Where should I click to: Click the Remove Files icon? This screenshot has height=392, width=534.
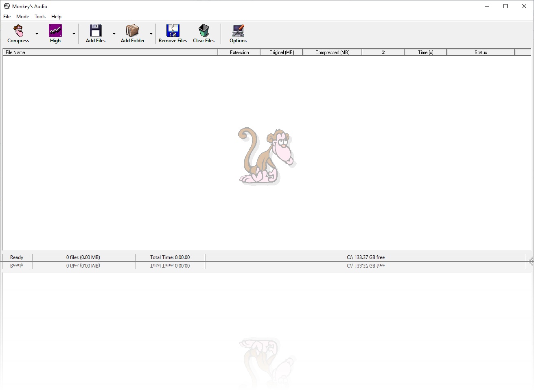pyautogui.click(x=173, y=30)
